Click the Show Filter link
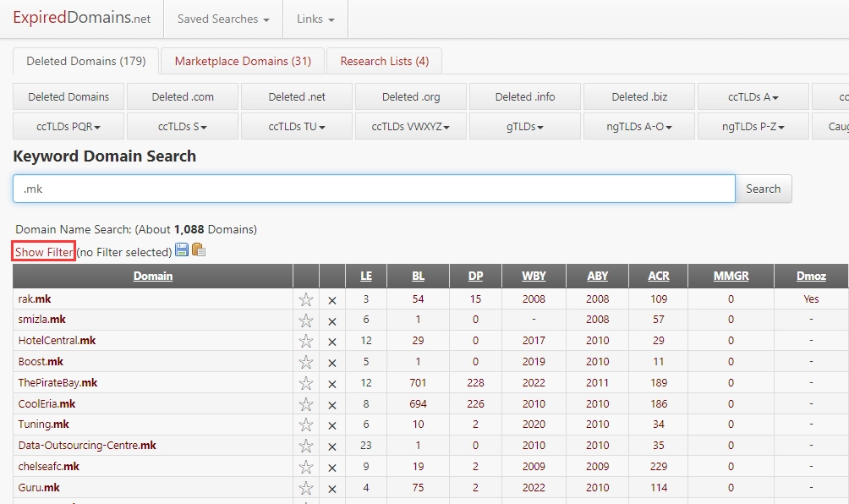 (44, 252)
